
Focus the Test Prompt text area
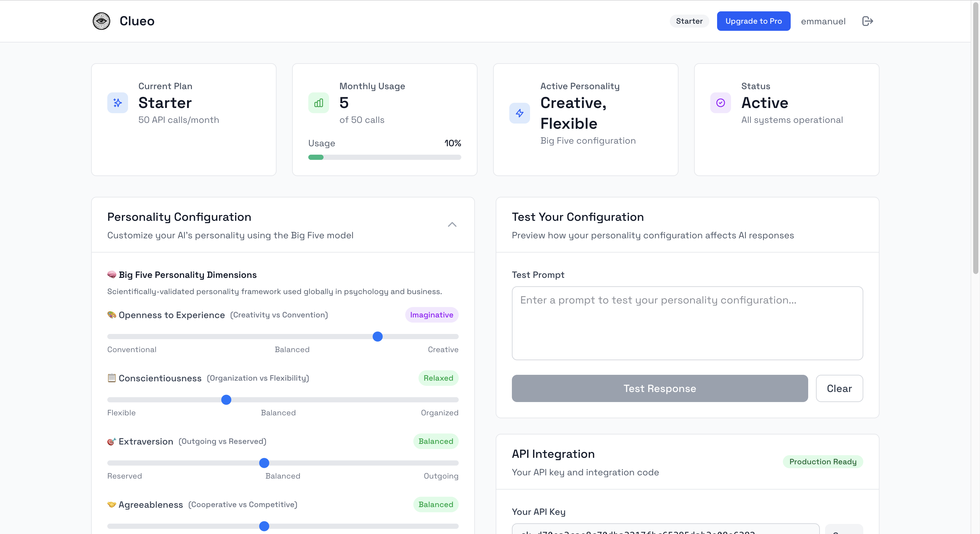tap(687, 323)
